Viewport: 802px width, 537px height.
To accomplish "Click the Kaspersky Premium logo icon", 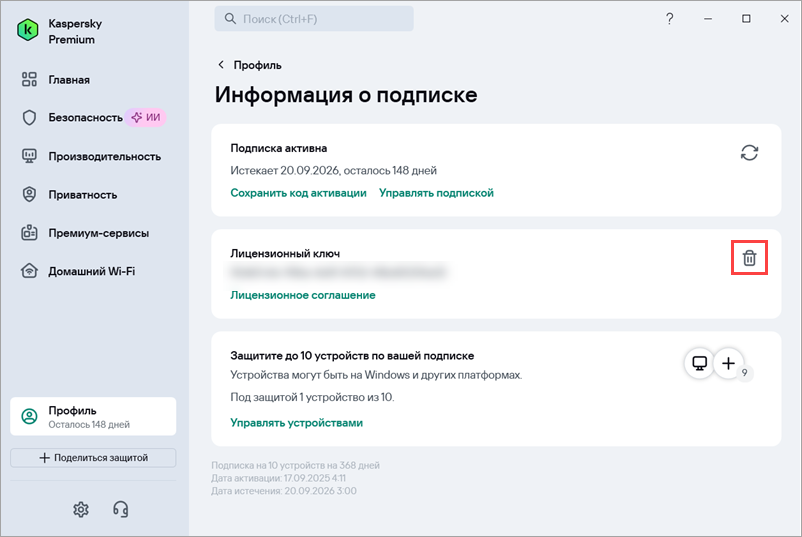I will (x=28, y=30).
